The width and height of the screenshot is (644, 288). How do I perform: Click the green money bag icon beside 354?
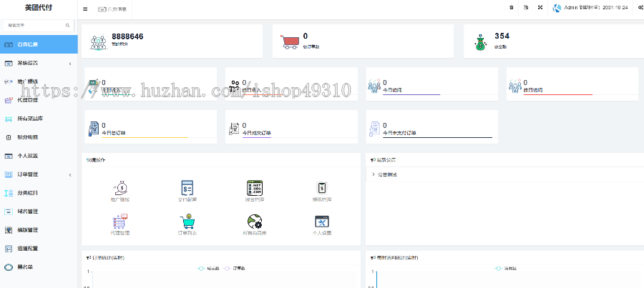point(482,43)
